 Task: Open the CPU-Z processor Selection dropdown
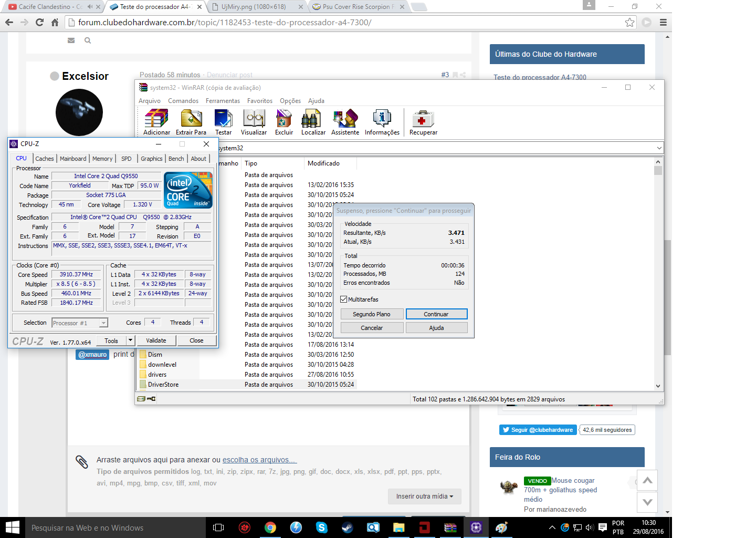coord(103,323)
